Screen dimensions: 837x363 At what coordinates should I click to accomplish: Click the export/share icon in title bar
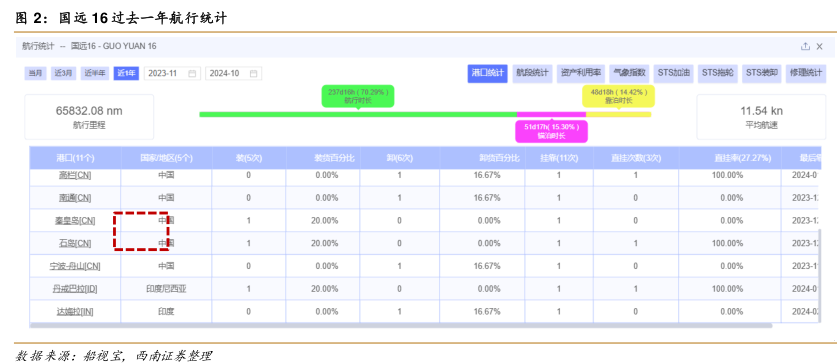click(805, 46)
